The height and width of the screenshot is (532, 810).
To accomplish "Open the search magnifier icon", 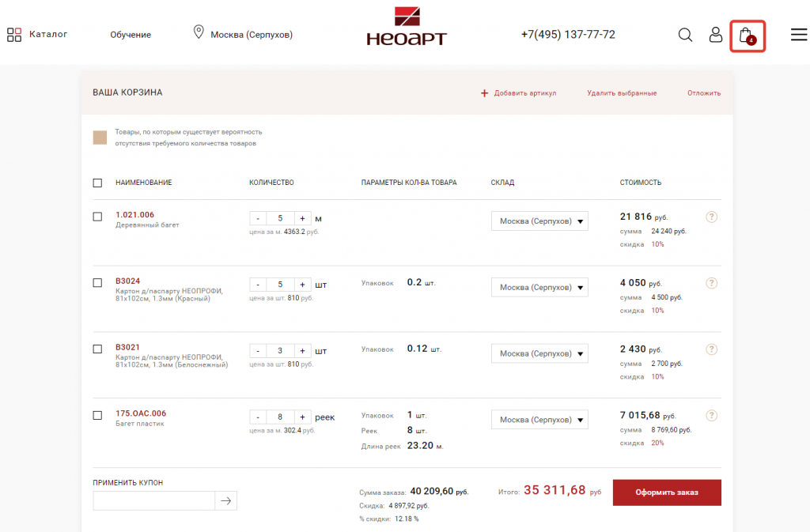I will pos(685,35).
